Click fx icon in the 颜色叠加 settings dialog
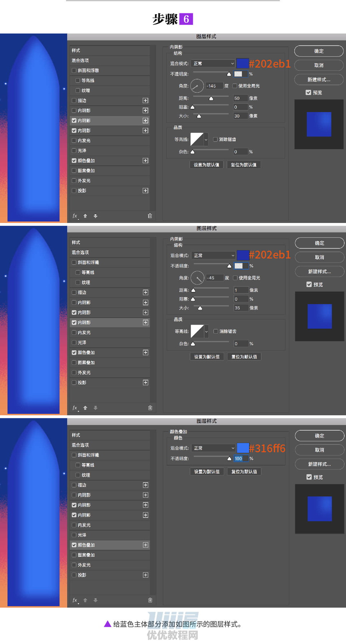Image resolution: width=346 pixels, height=644 pixels. pyautogui.click(x=75, y=601)
